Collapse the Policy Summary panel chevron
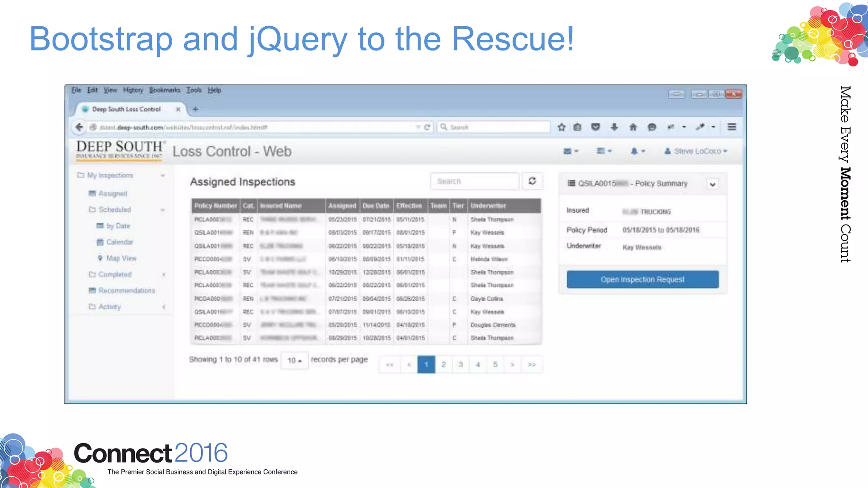Image resolution: width=868 pixels, height=488 pixels. [713, 184]
